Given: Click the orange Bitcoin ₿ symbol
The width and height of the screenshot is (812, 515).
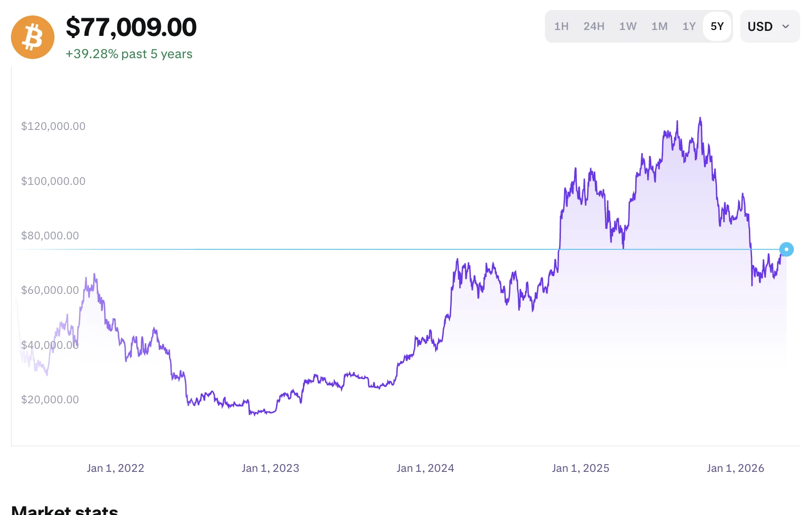Looking at the screenshot, I should click(x=32, y=37).
